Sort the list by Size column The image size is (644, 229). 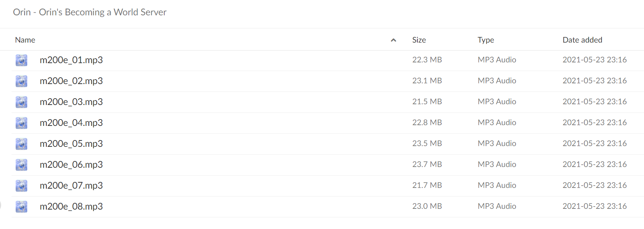coord(419,40)
